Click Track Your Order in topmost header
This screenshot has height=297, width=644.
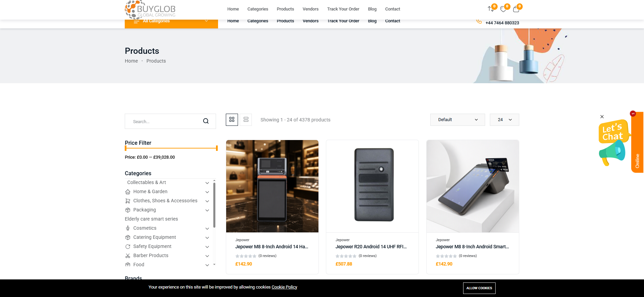click(x=343, y=9)
